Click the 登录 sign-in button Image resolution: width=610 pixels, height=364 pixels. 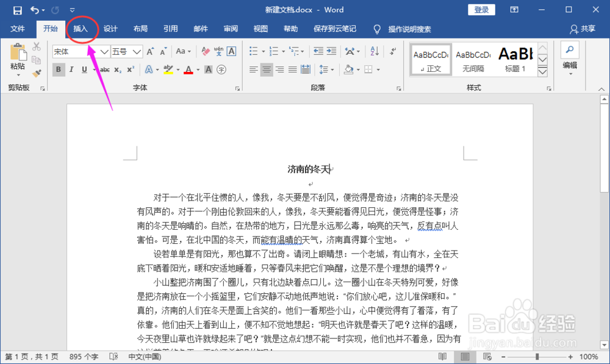(x=482, y=10)
